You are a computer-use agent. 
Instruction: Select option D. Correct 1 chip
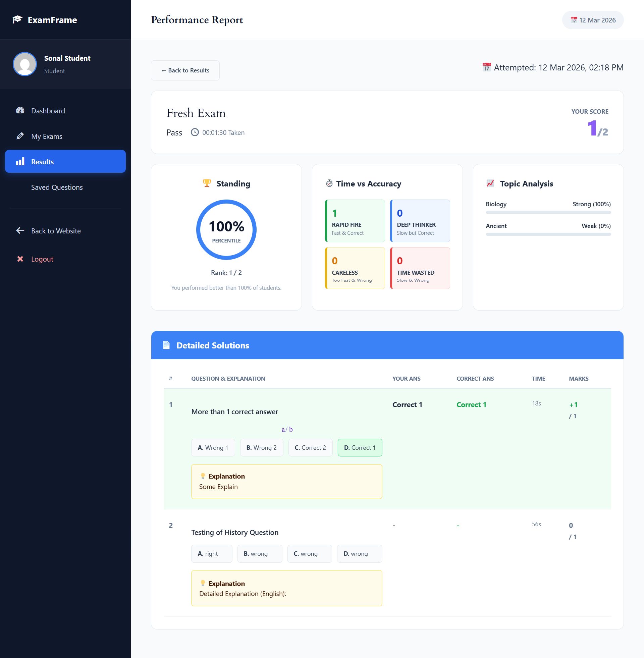360,447
